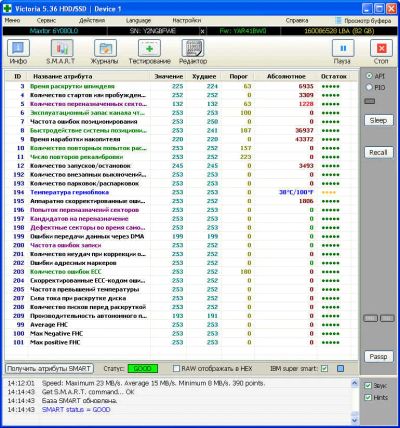Select the Кандидатов на переназначение row
Viewport: 400px width, 428px height.
click(x=181, y=219)
